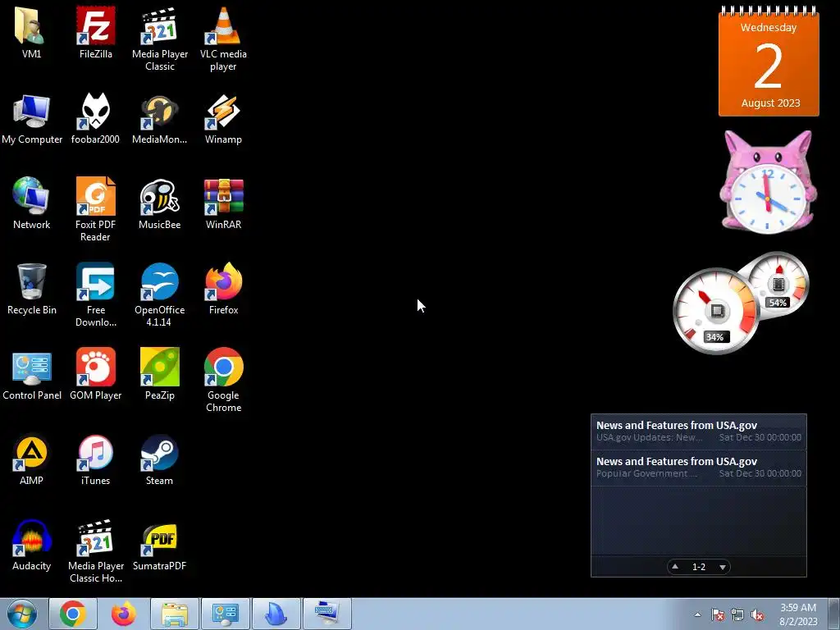Click the 1-2 page indicator in feed gadget
The height and width of the screenshot is (630, 840).
point(699,567)
